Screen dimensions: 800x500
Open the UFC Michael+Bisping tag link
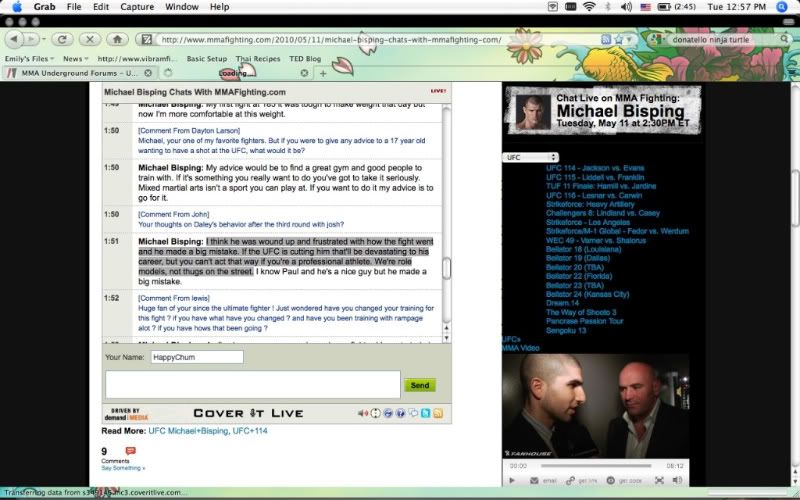188,431
